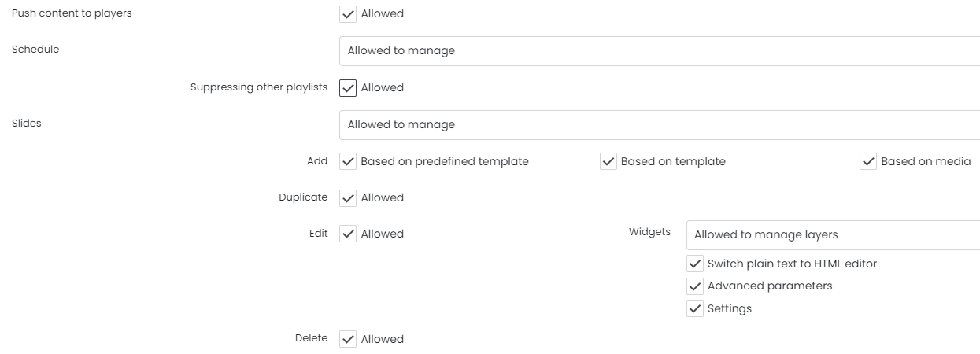The height and width of the screenshot is (354, 980).
Task: Toggle the Settings checkbox under Widgets
Action: tap(695, 309)
